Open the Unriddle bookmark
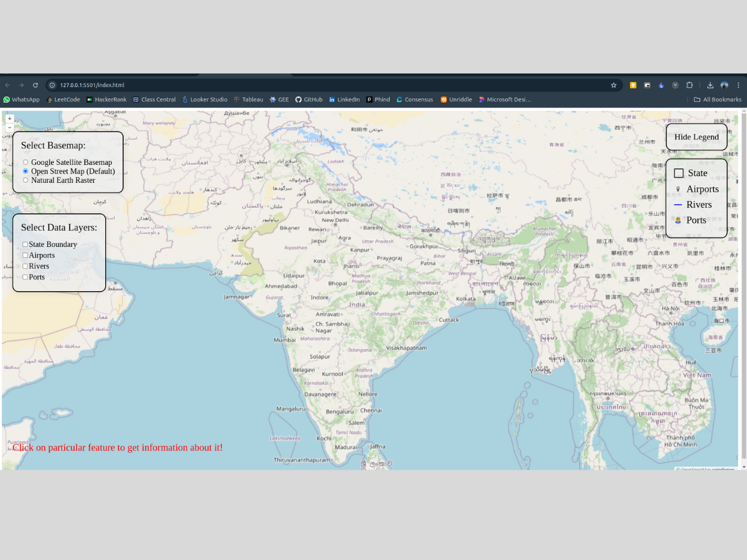This screenshot has height=560, width=747. 456,100
